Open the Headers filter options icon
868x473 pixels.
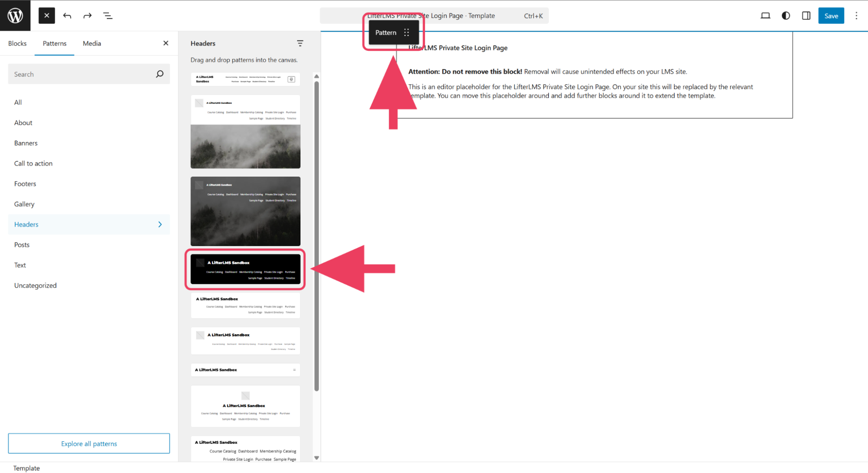[300, 43]
